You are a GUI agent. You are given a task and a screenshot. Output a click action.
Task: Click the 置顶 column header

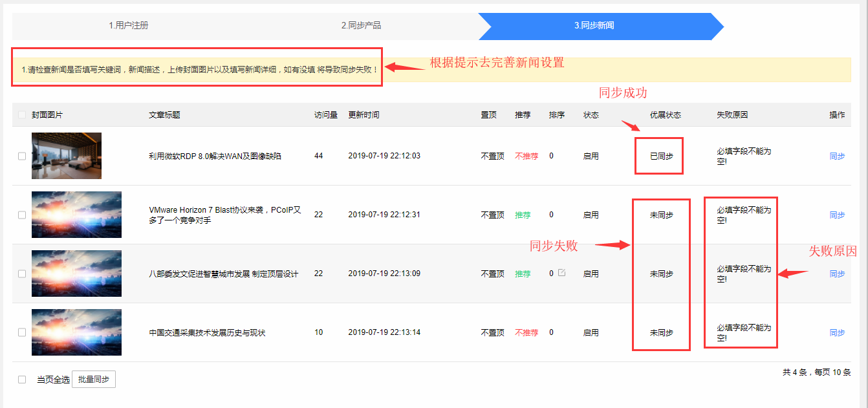[x=488, y=115]
